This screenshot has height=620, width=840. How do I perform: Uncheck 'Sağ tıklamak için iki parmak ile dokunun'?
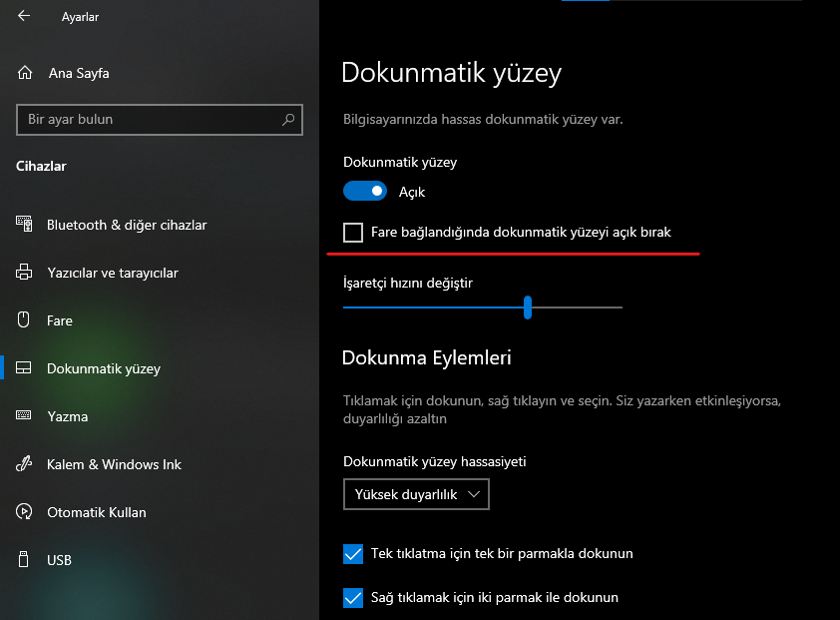(352, 598)
